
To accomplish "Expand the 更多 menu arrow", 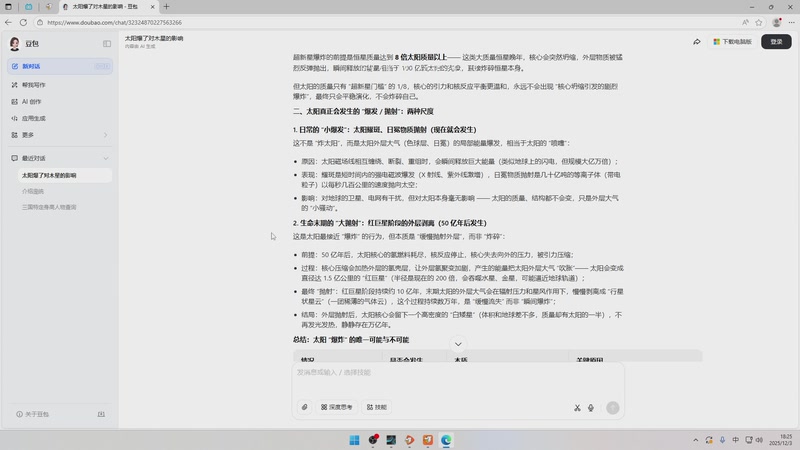I will pos(106,135).
